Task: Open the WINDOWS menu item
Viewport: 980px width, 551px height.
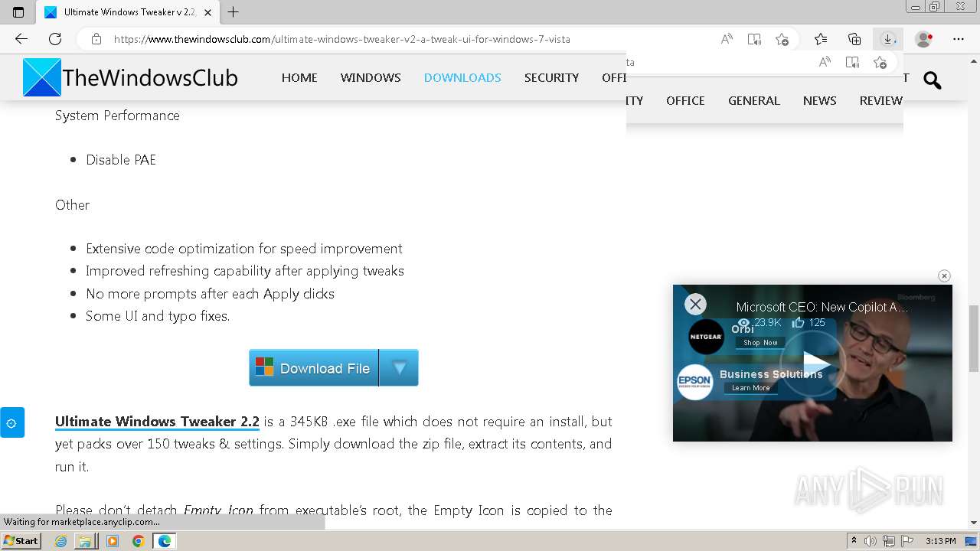Action: 371,77
